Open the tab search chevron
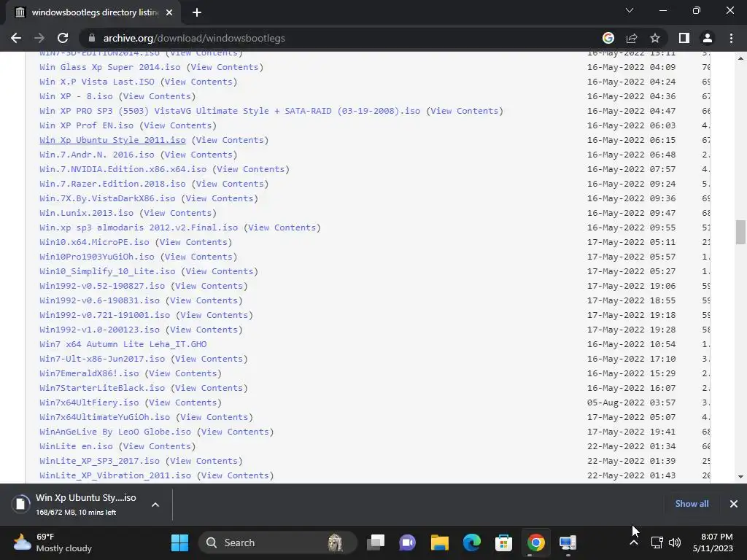This screenshot has height=560, width=747. [630, 10]
